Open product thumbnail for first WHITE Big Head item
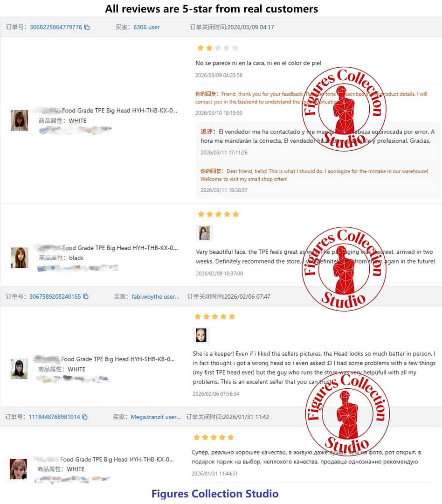The width and height of the screenshot is (442, 504). pyautogui.click(x=19, y=120)
